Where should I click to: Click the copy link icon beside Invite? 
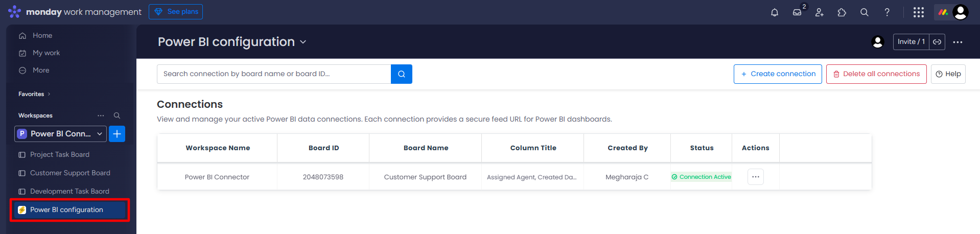click(937, 42)
